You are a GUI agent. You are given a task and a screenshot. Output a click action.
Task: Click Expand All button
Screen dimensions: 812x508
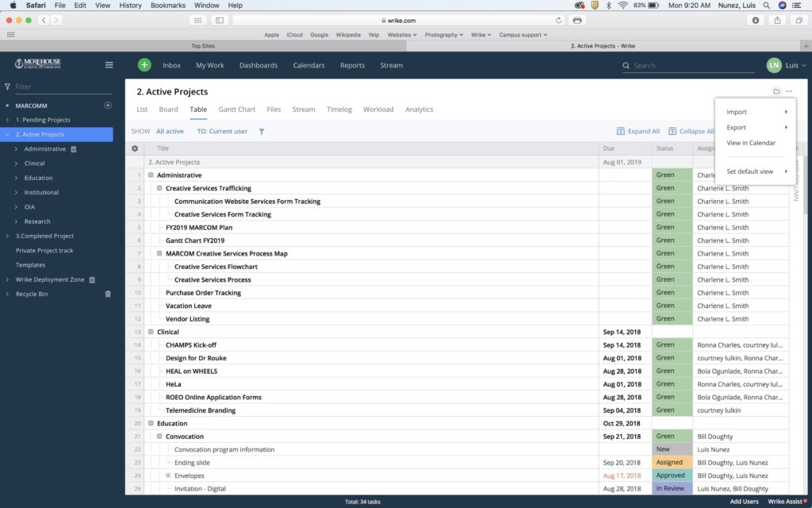point(638,132)
